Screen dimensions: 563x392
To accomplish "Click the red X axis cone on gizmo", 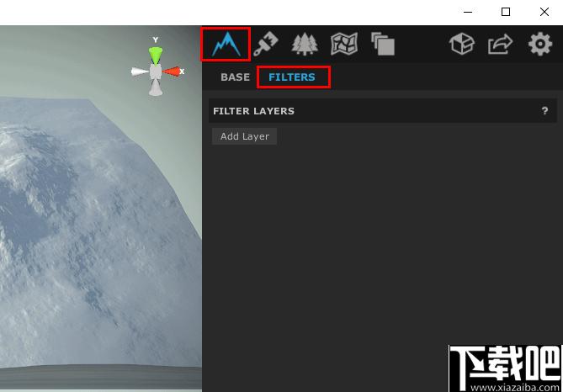I will point(172,72).
